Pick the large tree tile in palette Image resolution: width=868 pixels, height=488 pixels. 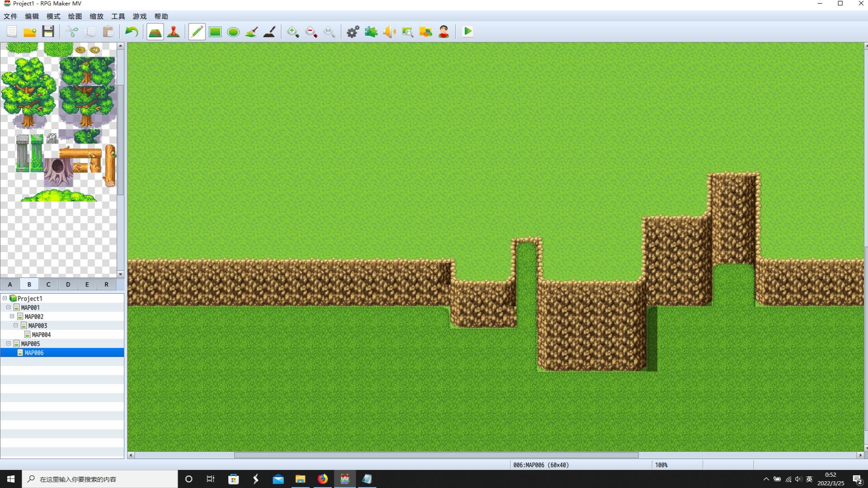coord(29,92)
